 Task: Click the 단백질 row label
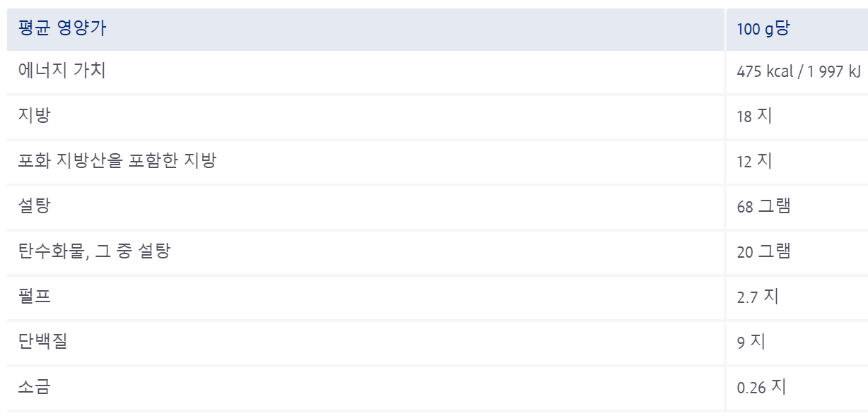[x=43, y=342]
